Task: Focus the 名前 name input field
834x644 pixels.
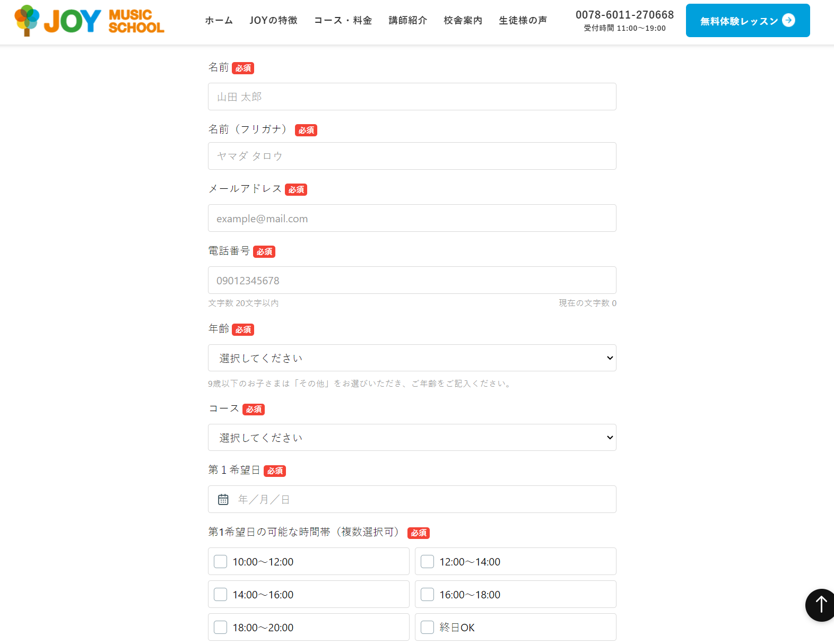Action: tap(412, 97)
